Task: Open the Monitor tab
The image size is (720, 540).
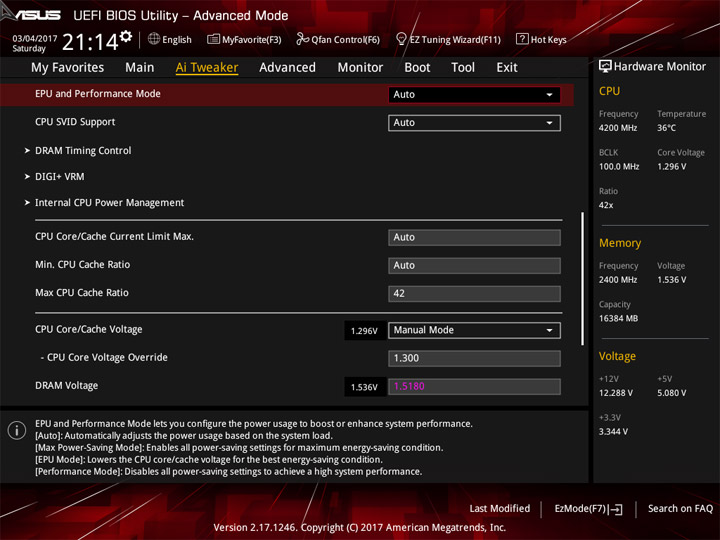Action: click(x=360, y=68)
